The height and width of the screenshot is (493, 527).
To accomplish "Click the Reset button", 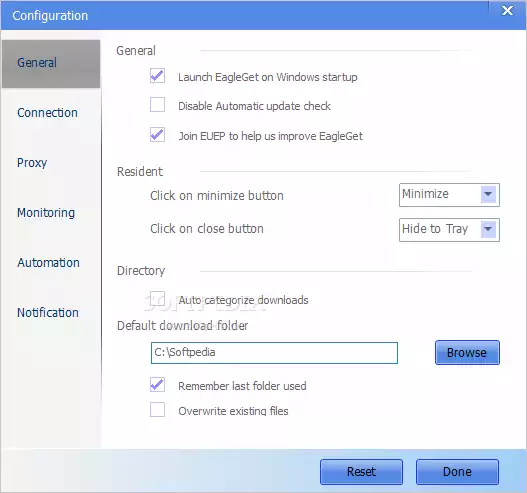I will click(361, 472).
